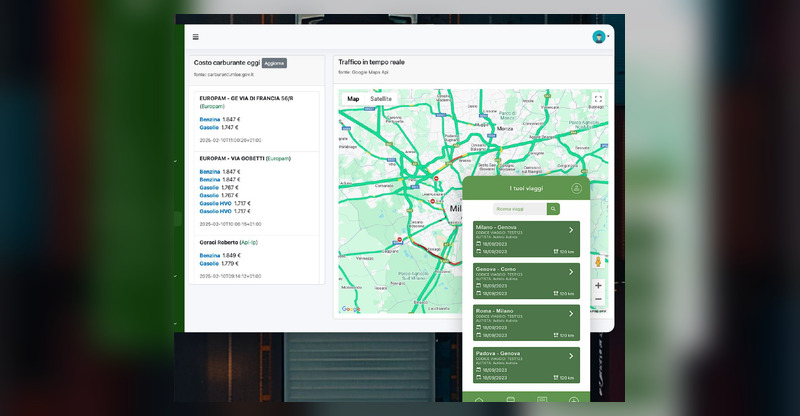Image resolution: width=800 pixels, height=416 pixels.
Task: Click Gasolio 1.779 € under Geraci Roberto
Action: (x=220, y=263)
